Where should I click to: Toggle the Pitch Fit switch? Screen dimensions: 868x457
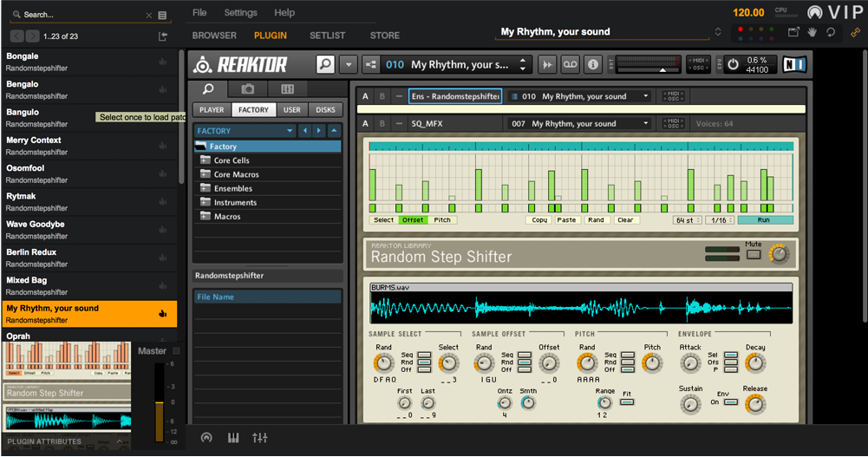tap(627, 402)
